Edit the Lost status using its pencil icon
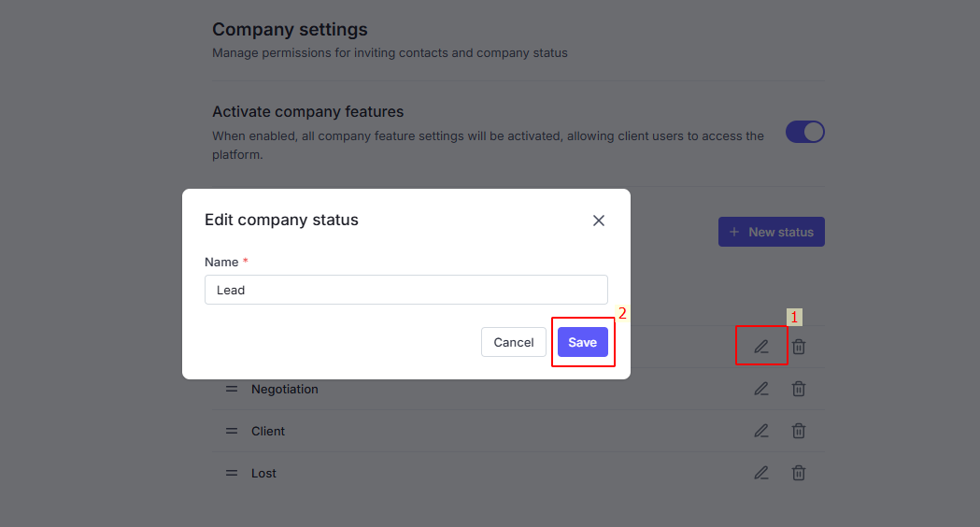 pos(761,473)
